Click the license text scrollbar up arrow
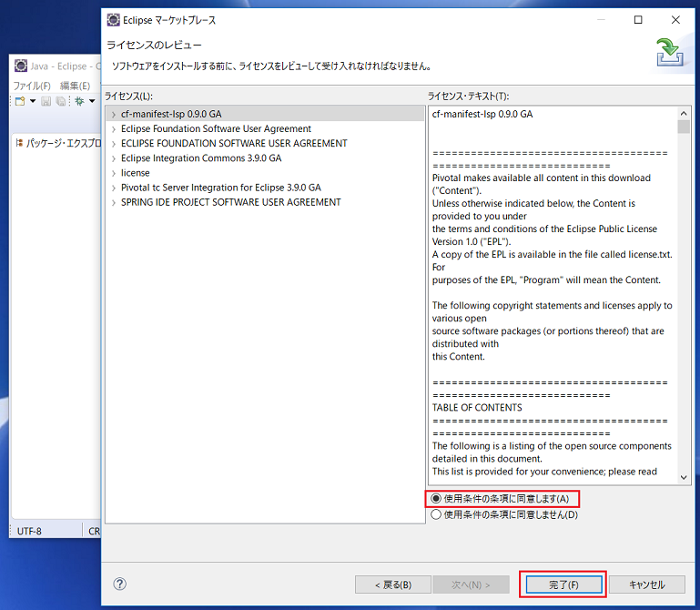 click(x=684, y=113)
